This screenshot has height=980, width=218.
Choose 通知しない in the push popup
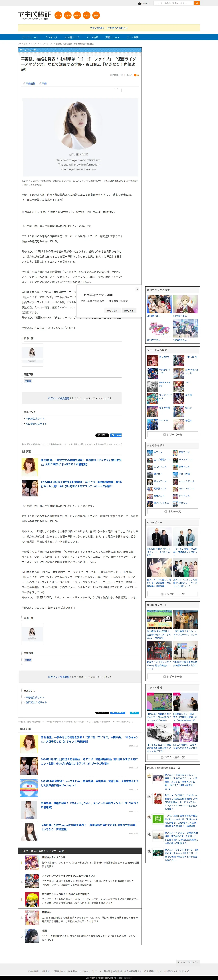click(112, 311)
